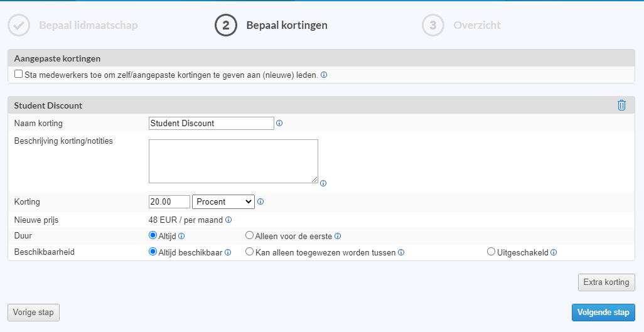Open info icon beside custom discounts checkbox

pyautogui.click(x=324, y=75)
